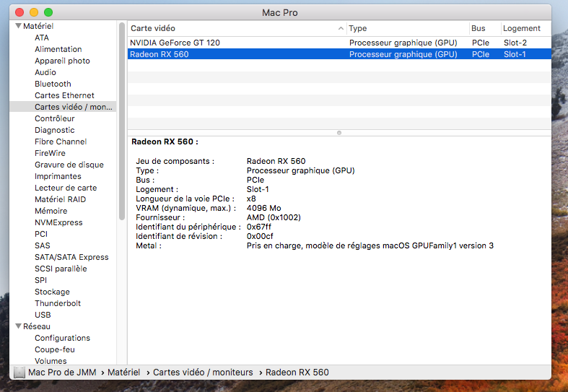Image resolution: width=568 pixels, height=392 pixels.
Task: Sort by the Bus column header
Action: [485, 28]
